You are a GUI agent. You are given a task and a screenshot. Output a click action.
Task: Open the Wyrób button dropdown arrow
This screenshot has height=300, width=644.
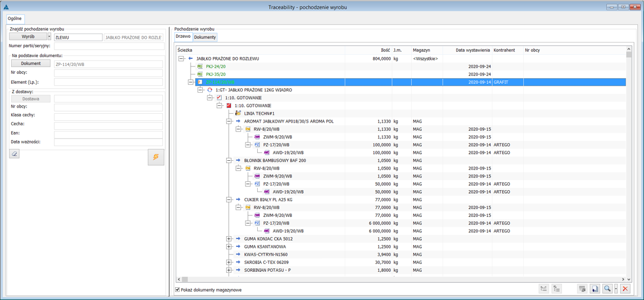click(x=49, y=37)
